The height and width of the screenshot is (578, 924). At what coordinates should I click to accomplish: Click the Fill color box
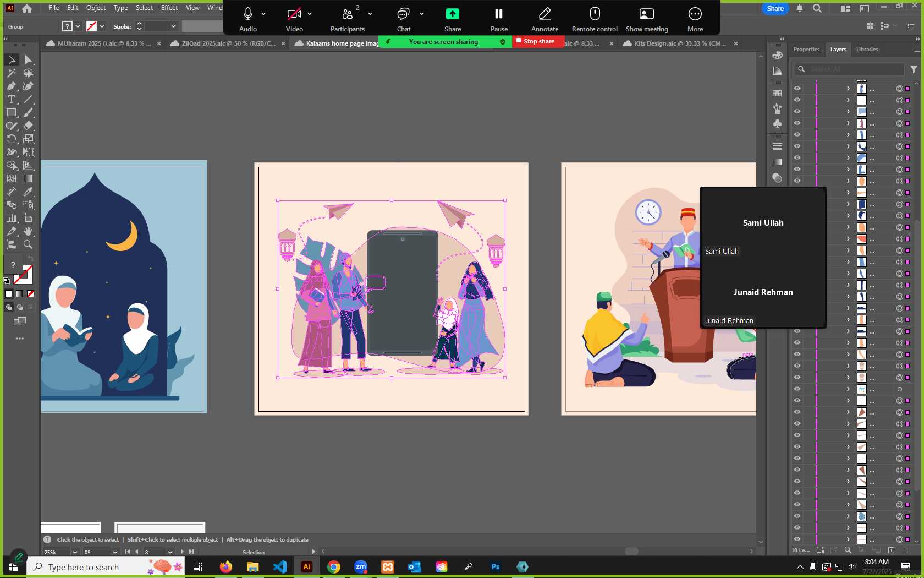click(13, 265)
